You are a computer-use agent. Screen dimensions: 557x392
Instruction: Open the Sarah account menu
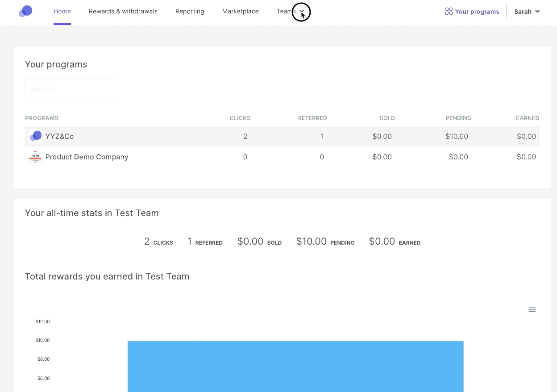(x=527, y=12)
